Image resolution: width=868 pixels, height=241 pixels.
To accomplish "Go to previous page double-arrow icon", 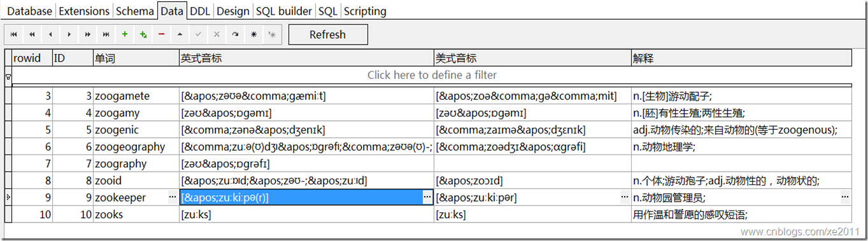I will tap(32, 34).
